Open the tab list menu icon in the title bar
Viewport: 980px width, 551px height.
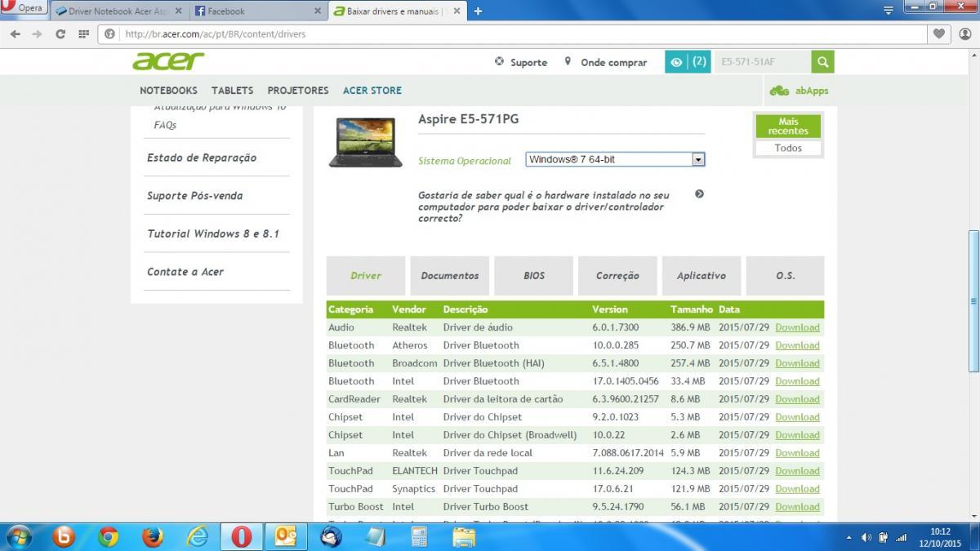(889, 10)
